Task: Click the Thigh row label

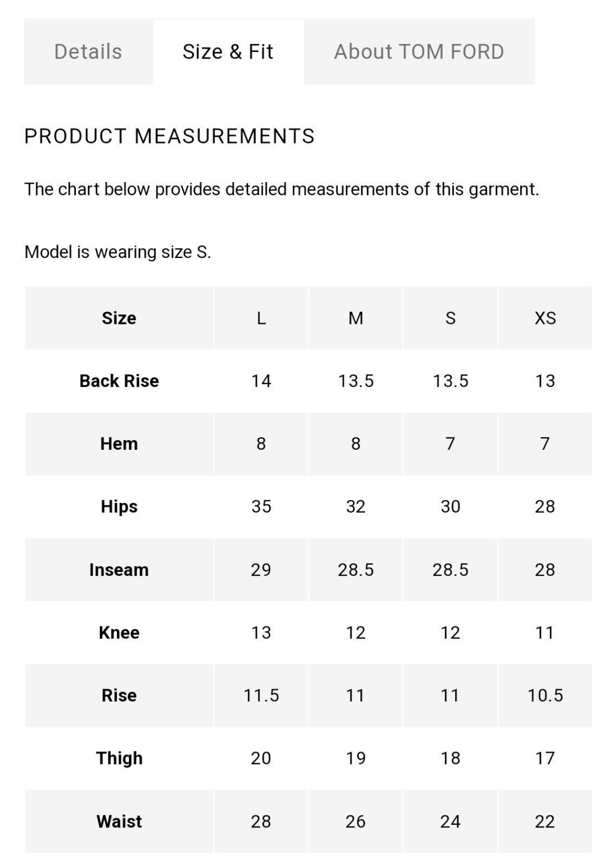Action: point(119,758)
